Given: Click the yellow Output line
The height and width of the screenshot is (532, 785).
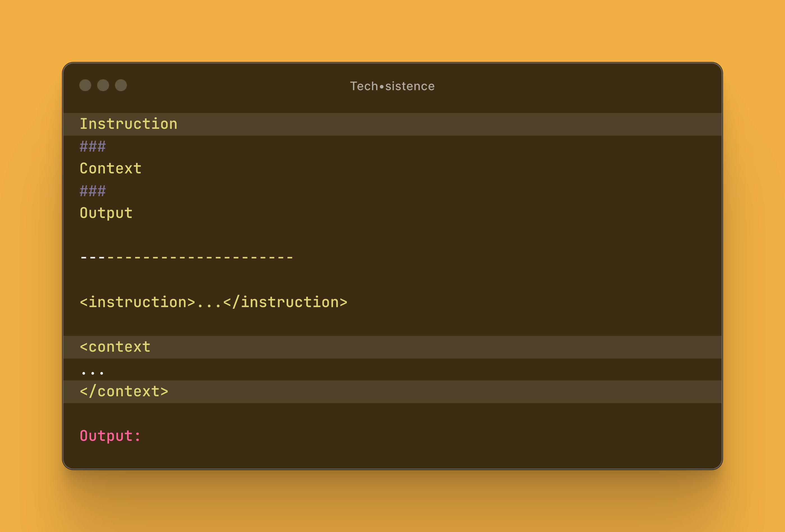Looking at the screenshot, I should coord(106,213).
